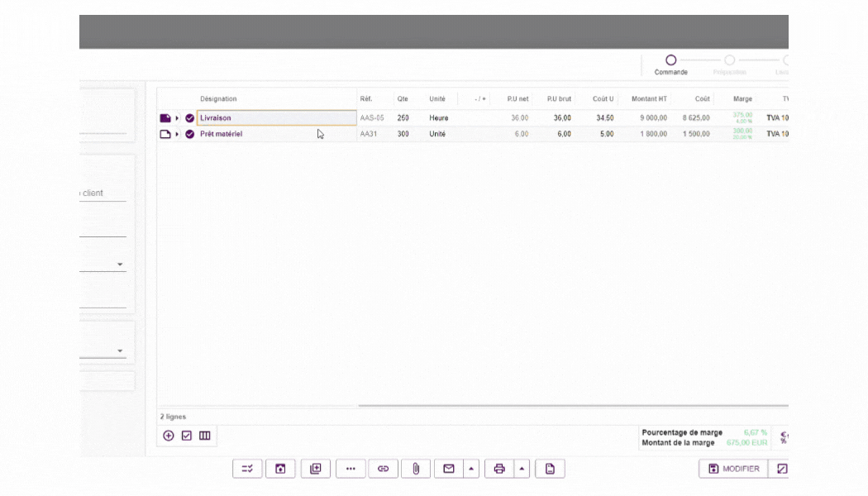Click the 8 625,00 cost cell

[696, 118]
